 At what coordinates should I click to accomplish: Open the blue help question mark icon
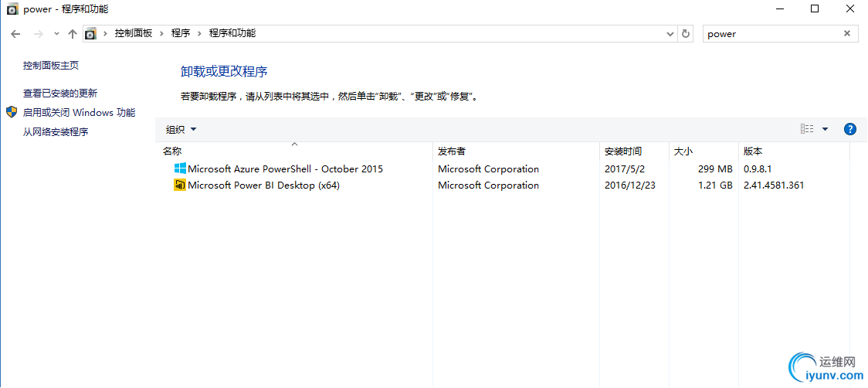coord(850,129)
